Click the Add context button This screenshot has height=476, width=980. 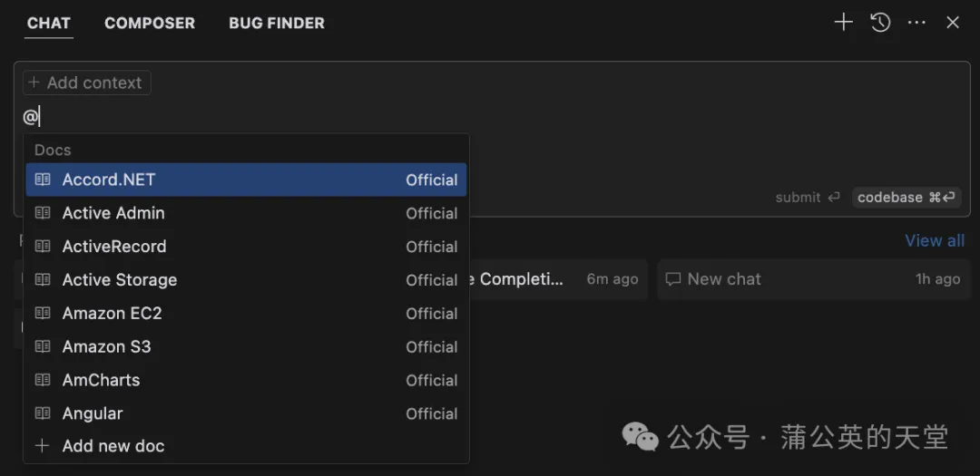click(87, 83)
